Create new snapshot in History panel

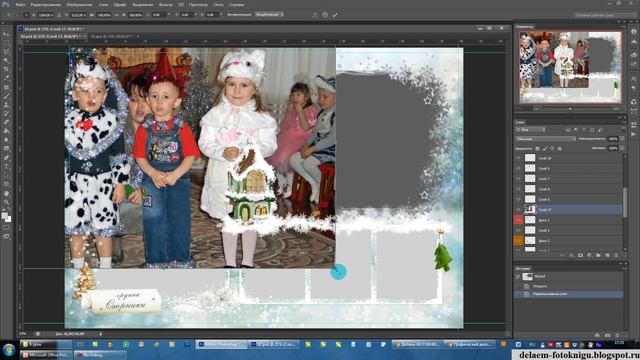[607, 335]
